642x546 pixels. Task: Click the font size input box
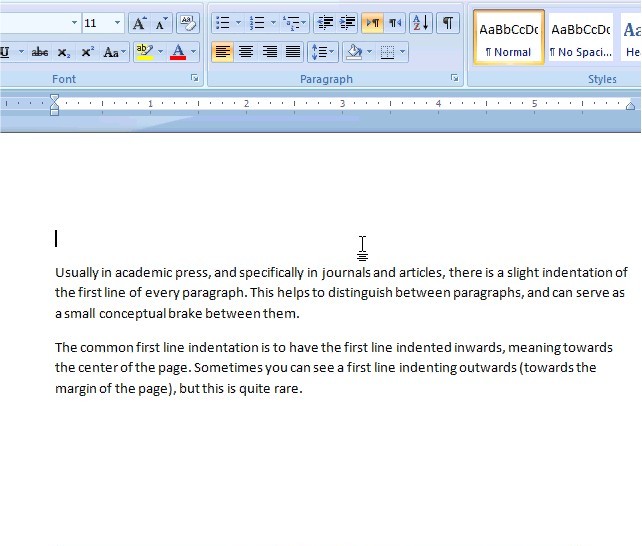(97, 23)
